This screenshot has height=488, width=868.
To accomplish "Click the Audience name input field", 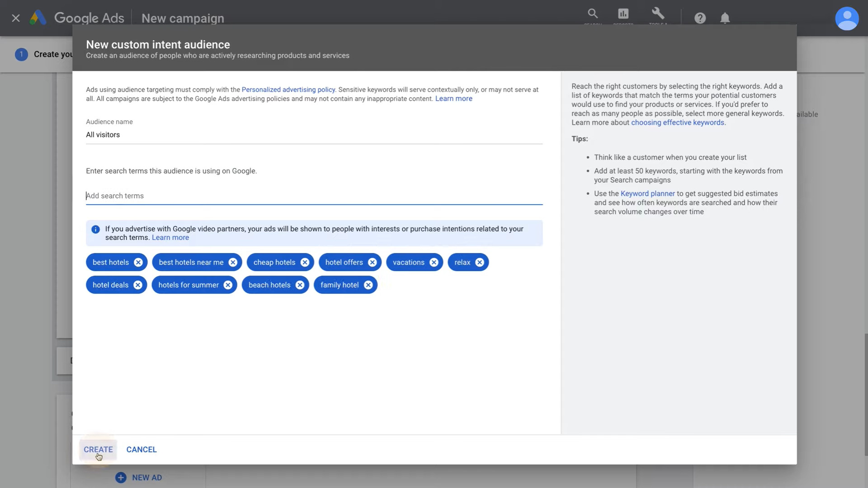I will (314, 134).
